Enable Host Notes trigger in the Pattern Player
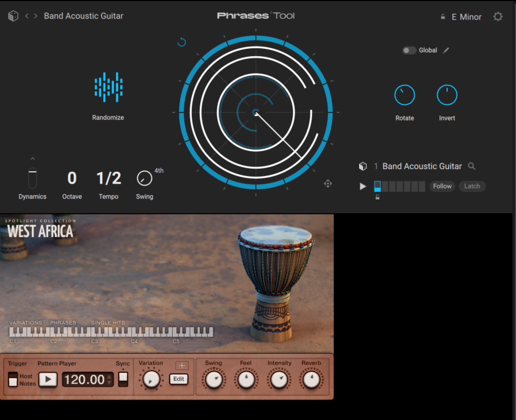516x420 pixels. (13, 379)
